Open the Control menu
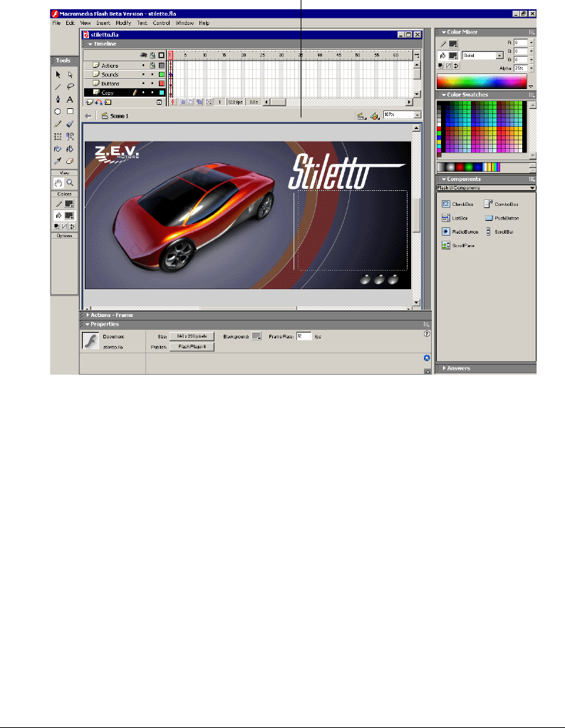Viewport: 565px width, 728px height. 161,23
